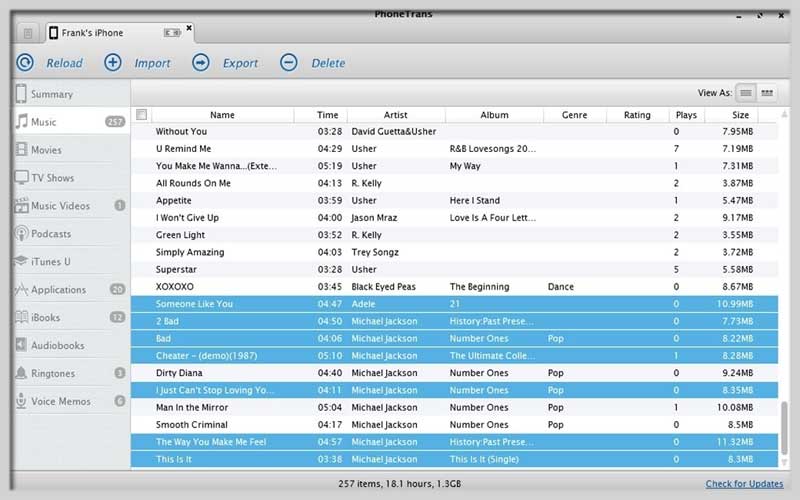The width and height of the screenshot is (800, 500).
Task: Select the song XOXOXO
Action: [455, 287]
